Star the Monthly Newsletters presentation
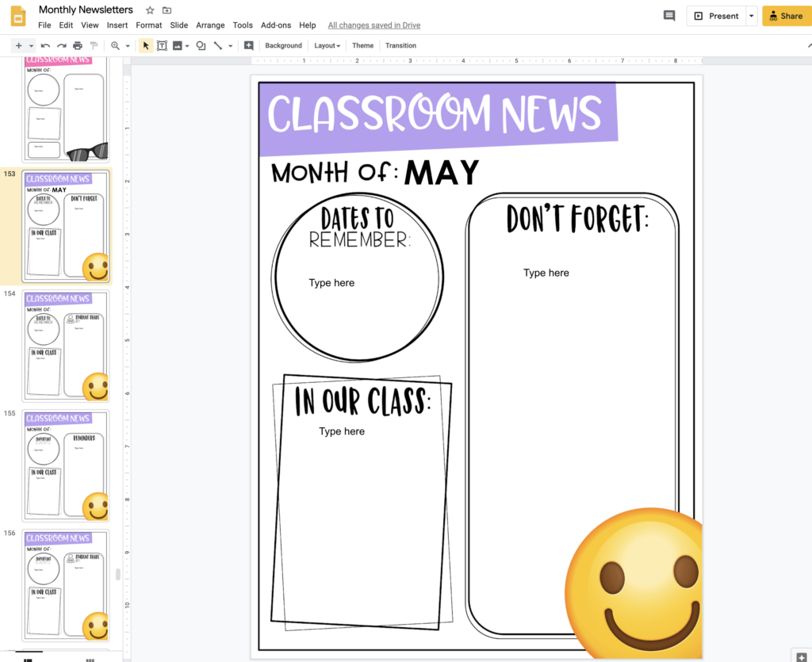Viewport: 812px width, 662px height. pos(150,10)
